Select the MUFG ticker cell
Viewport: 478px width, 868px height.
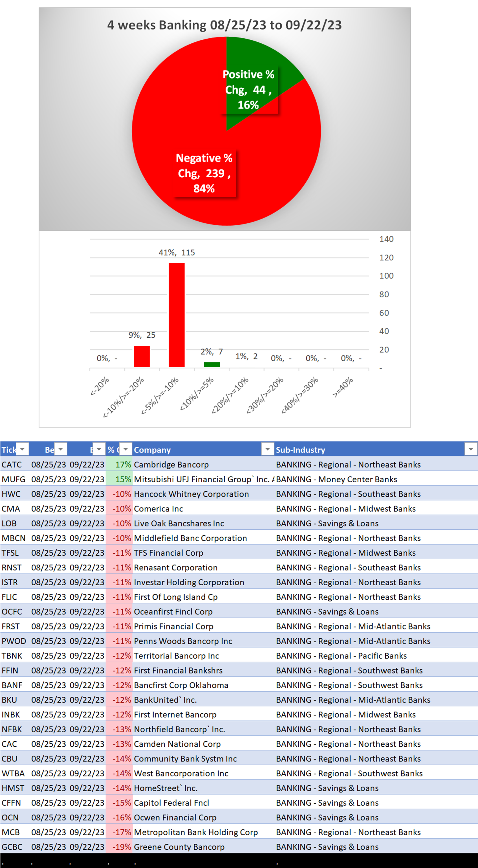(13, 479)
